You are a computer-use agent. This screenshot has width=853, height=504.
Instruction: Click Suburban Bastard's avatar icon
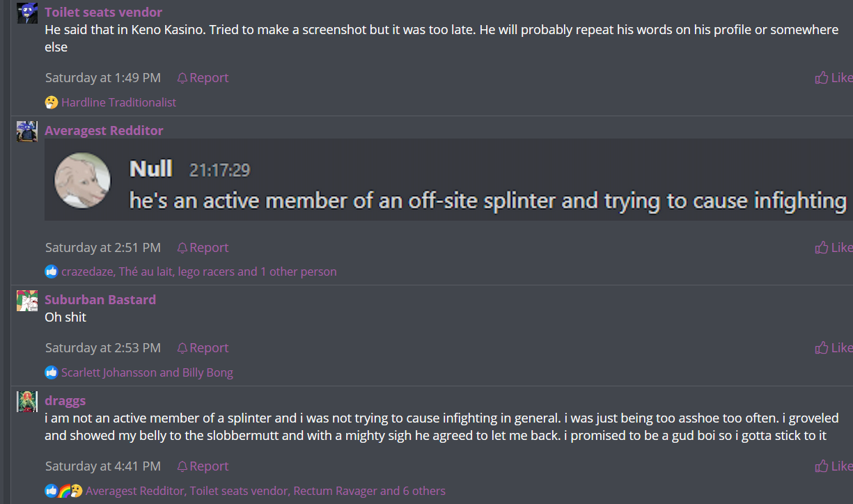click(x=27, y=301)
